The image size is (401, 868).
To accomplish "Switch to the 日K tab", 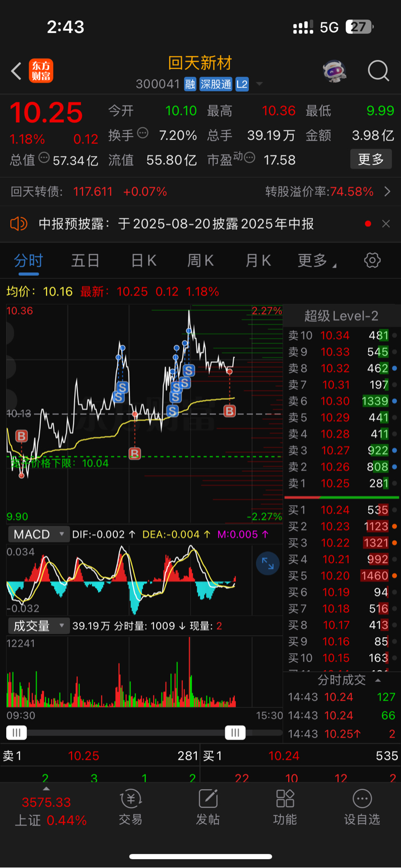I will (x=144, y=260).
